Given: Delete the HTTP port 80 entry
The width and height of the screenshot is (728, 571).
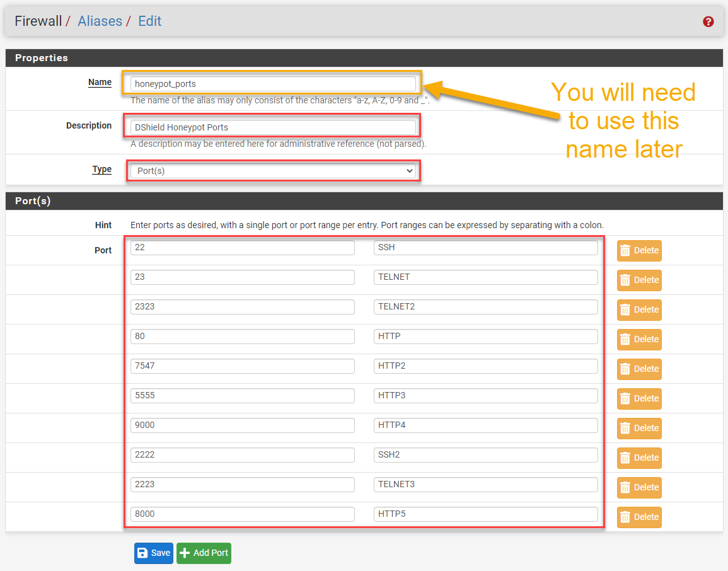Looking at the screenshot, I should pos(639,339).
